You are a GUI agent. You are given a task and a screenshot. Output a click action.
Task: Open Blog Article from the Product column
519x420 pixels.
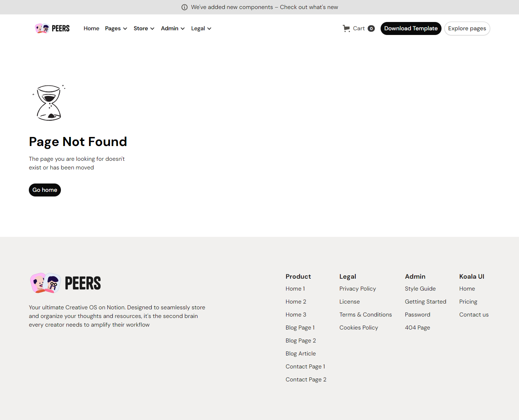pyautogui.click(x=301, y=353)
